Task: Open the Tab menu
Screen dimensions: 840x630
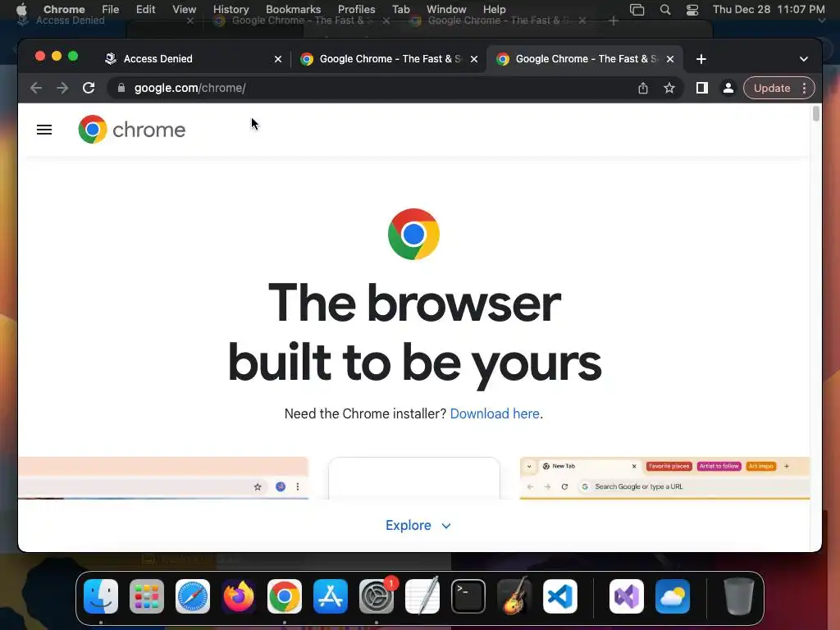Action: click(400, 9)
